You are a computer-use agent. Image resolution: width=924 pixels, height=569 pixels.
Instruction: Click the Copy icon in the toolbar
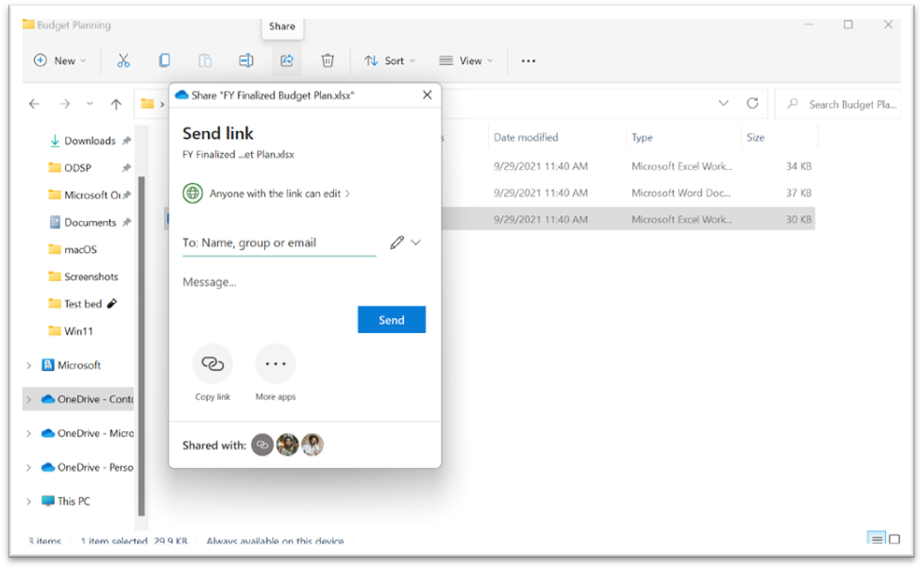pos(164,59)
